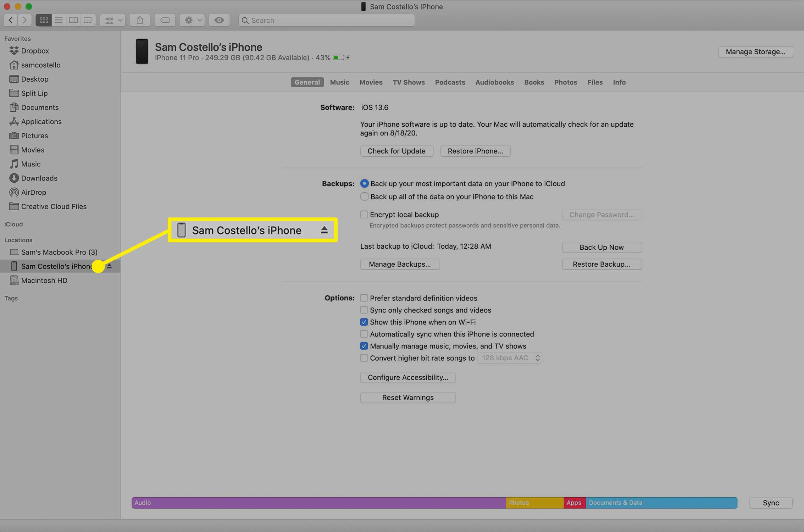Switch to the Books tab
The width and height of the screenshot is (804, 532).
[x=534, y=82]
